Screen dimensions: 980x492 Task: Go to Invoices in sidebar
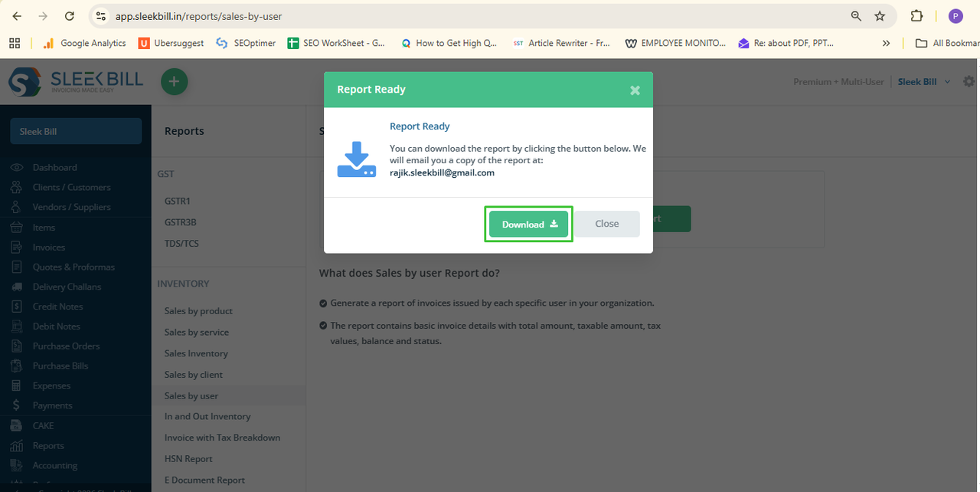click(48, 247)
